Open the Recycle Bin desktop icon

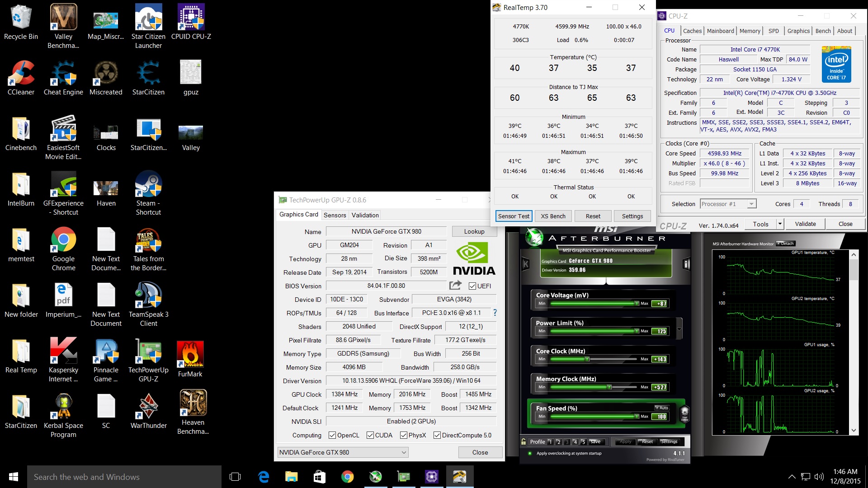pos(21,22)
